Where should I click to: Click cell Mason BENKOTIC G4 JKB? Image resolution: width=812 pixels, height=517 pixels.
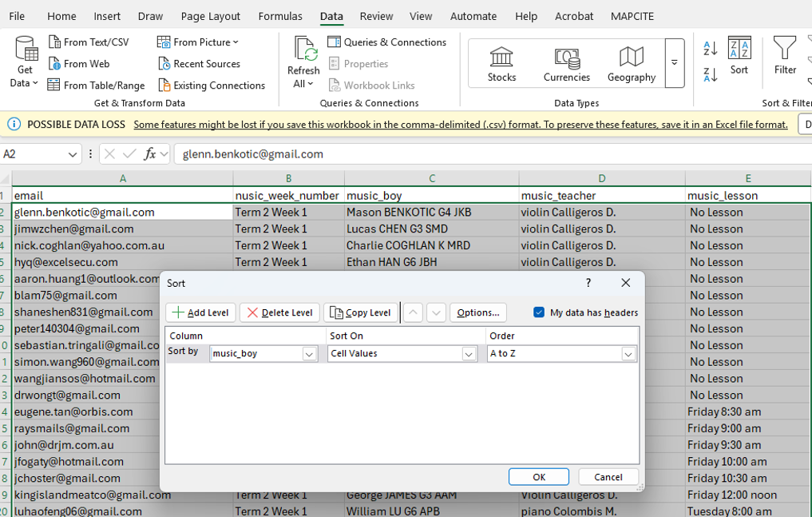[432, 213]
